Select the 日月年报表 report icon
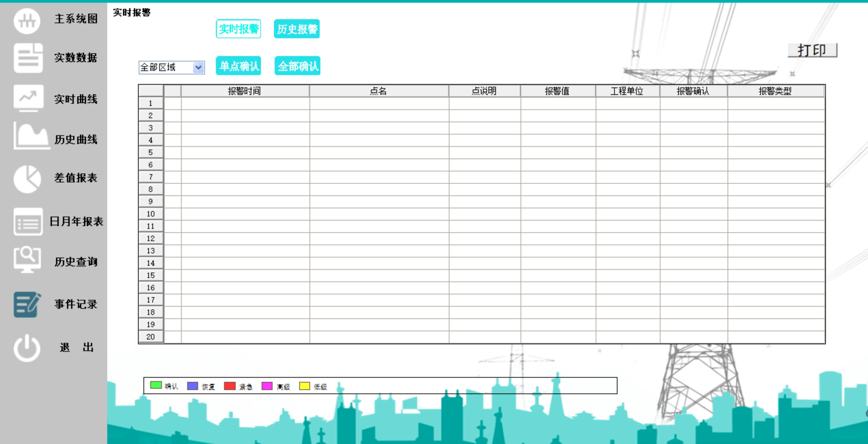The height and width of the screenshot is (444, 868). 27,222
